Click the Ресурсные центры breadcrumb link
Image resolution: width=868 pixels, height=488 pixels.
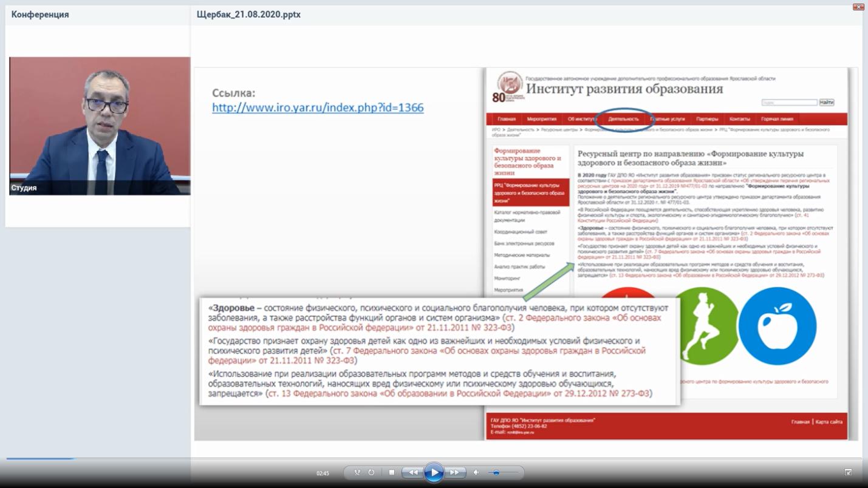pyautogui.click(x=560, y=130)
